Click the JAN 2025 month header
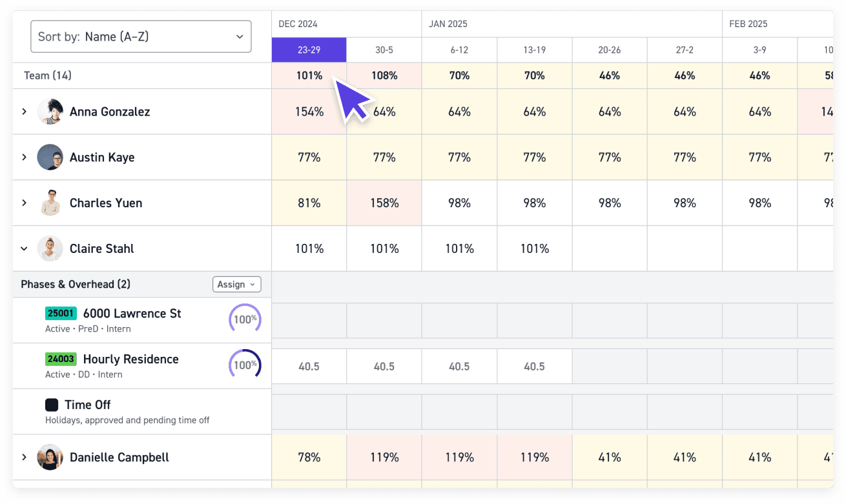Image resolution: width=846 pixels, height=504 pixels. coord(448,23)
